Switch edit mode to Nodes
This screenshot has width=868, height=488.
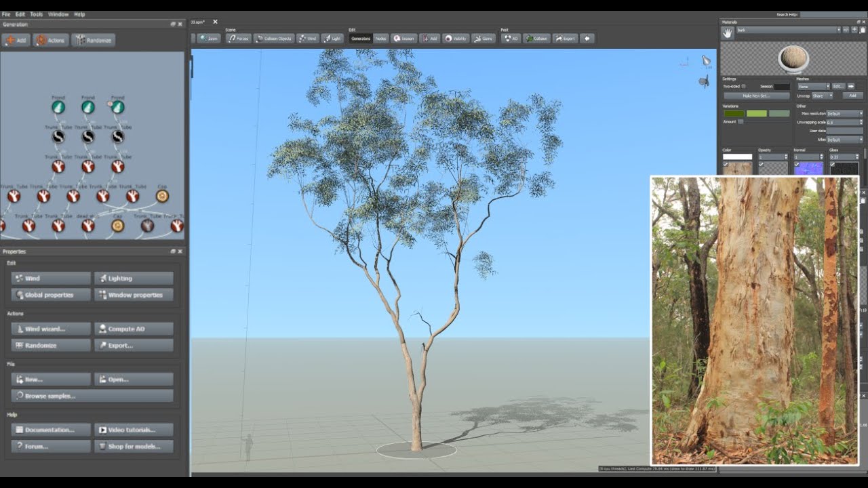coord(381,39)
